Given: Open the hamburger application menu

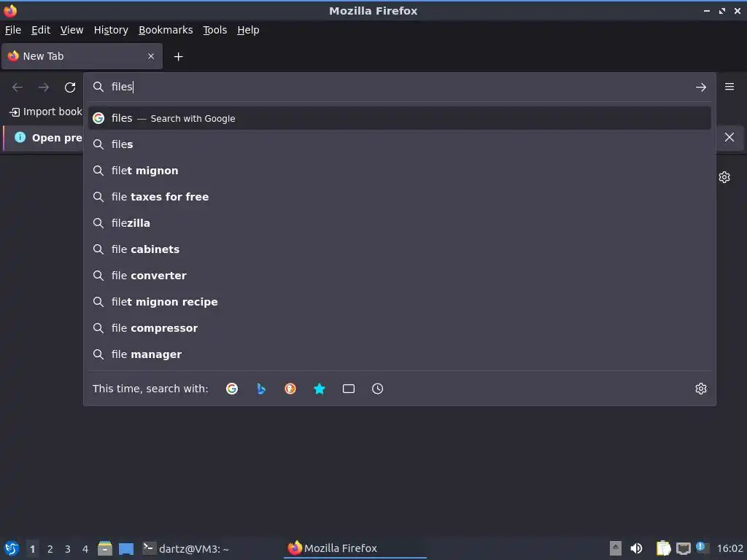Looking at the screenshot, I should click(729, 87).
